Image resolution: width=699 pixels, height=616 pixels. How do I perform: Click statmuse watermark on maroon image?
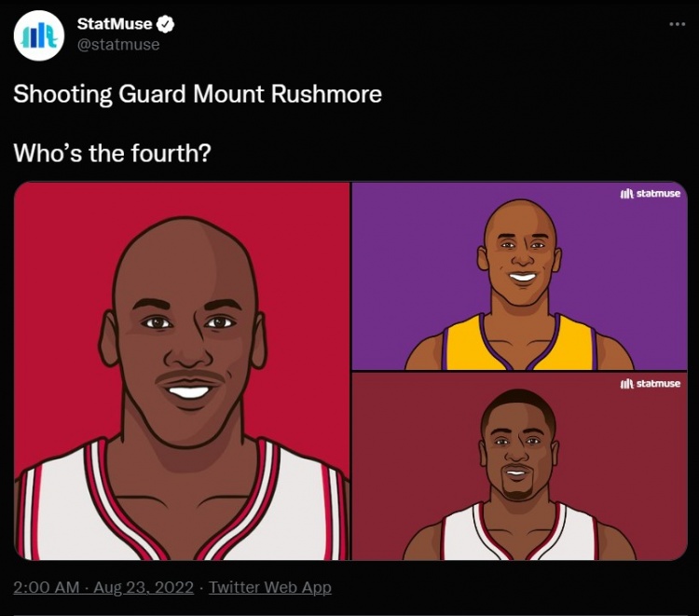point(651,384)
